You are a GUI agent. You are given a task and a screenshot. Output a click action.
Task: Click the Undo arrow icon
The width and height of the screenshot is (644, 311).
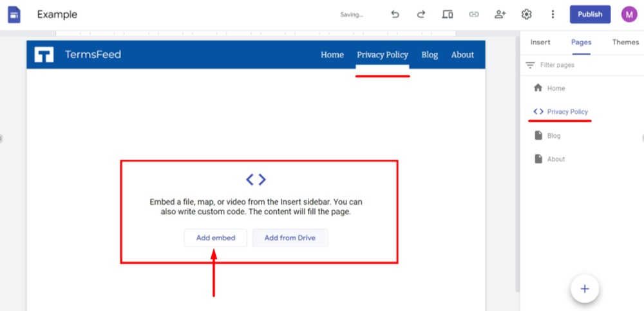click(395, 14)
